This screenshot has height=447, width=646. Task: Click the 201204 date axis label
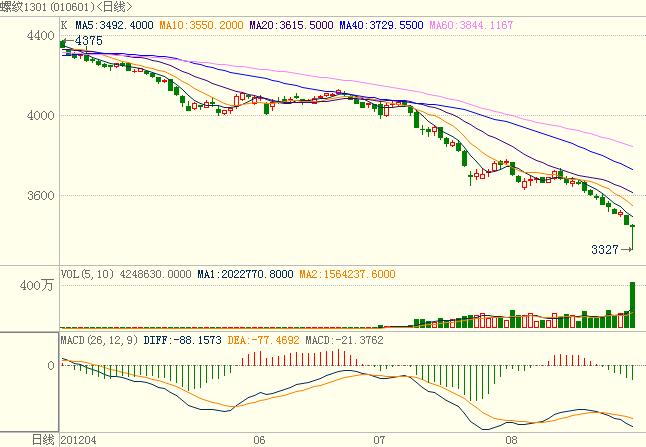click(79, 440)
